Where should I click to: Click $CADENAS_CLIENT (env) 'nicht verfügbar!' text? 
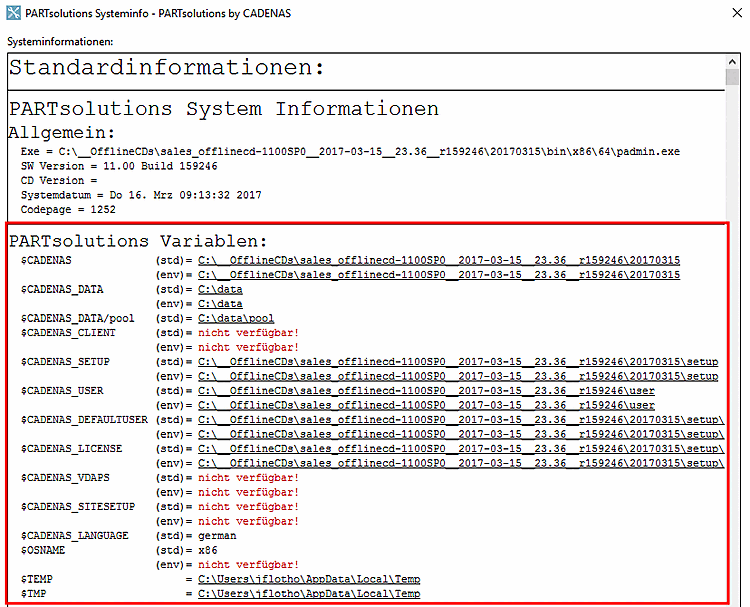[248, 347]
